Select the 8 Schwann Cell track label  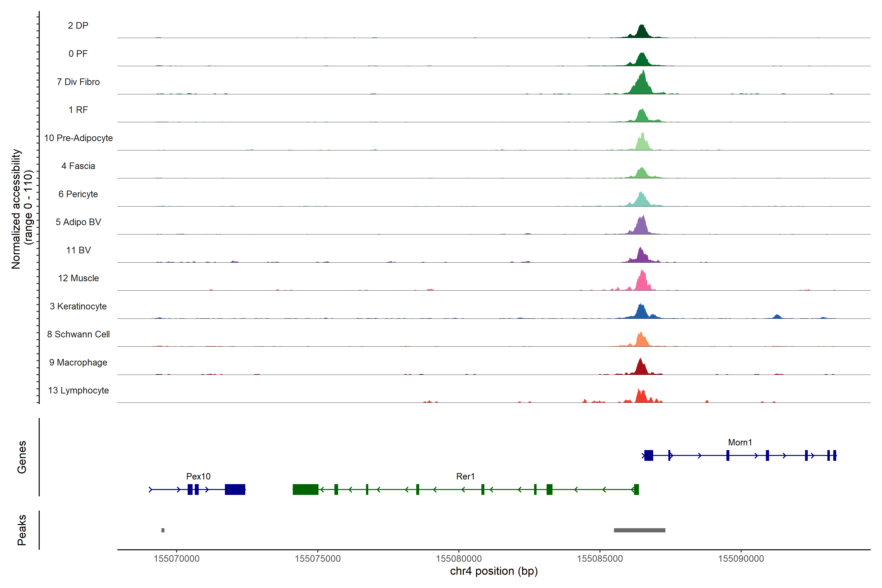point(78,334)
